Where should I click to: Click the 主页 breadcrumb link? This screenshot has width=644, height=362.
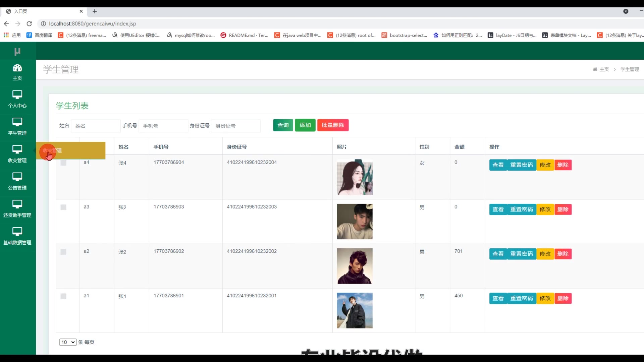click(x=604, y=69)
